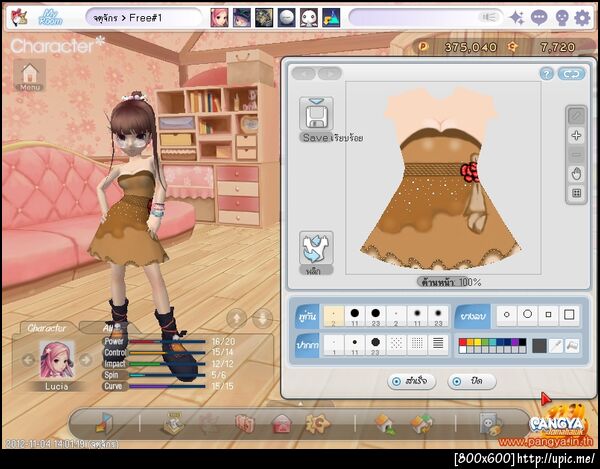Select the size 11 hard round brush
This screenshot has height=469, width=600.
click(355, 316)
